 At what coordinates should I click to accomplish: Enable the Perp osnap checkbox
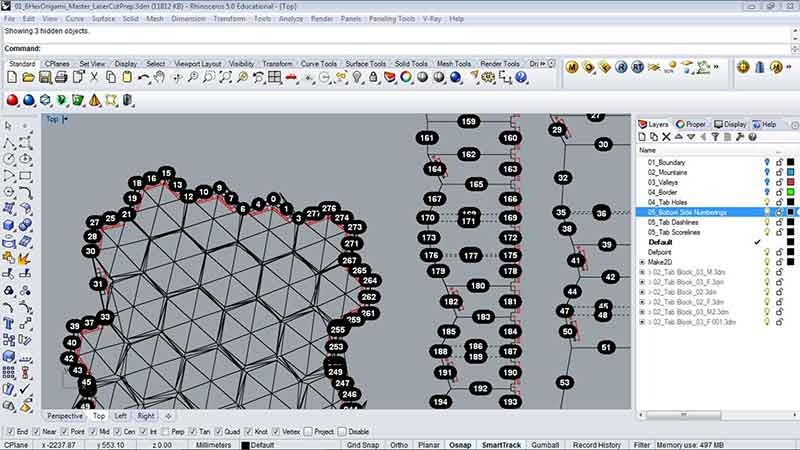coord(165,432)
